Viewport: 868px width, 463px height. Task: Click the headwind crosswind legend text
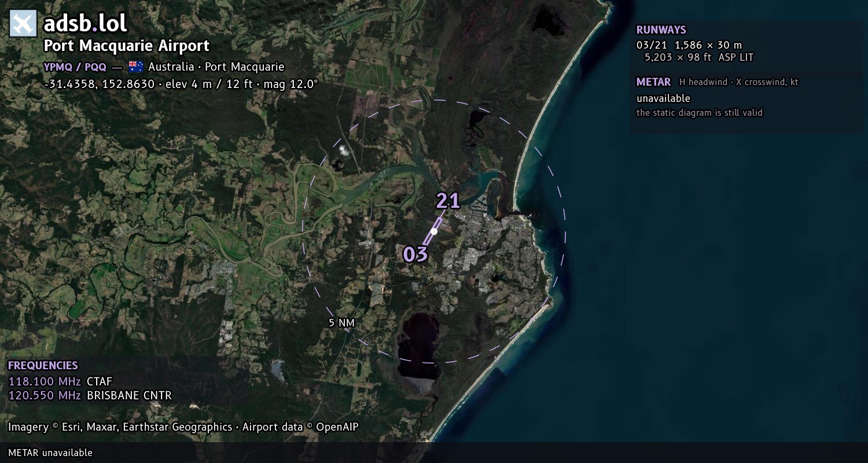[738, 82]
